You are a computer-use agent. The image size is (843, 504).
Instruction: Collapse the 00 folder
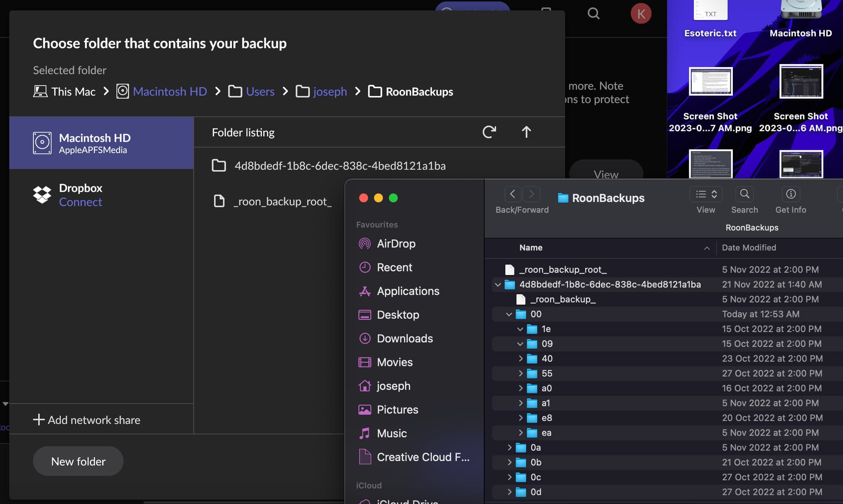coord(509,314)
